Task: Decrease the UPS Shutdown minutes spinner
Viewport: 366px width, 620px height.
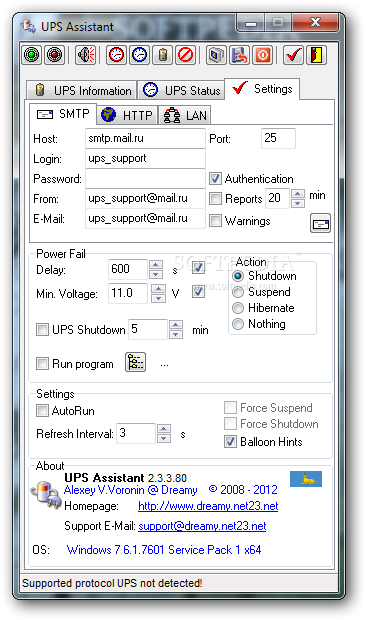Action: [x=175, y=335]
